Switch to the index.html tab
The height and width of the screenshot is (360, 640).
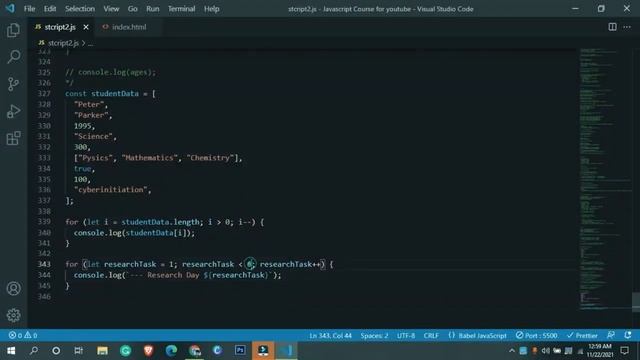(x=129, y=27)
